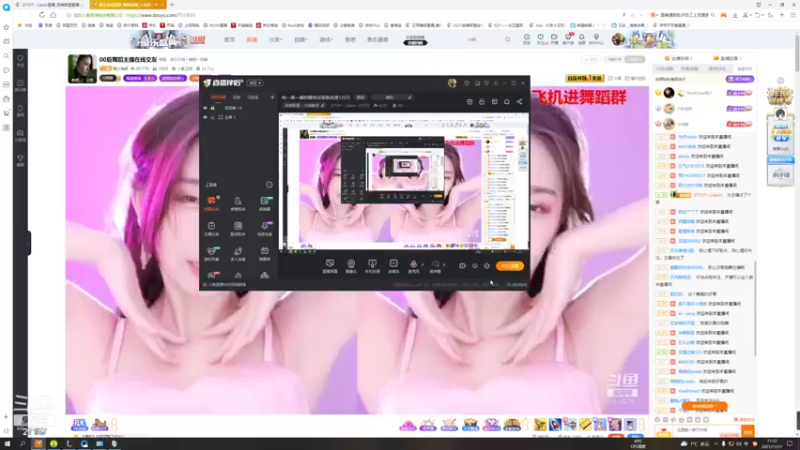
Task: Click the orange Start Streaming button
Action: (x=510, y=266)
